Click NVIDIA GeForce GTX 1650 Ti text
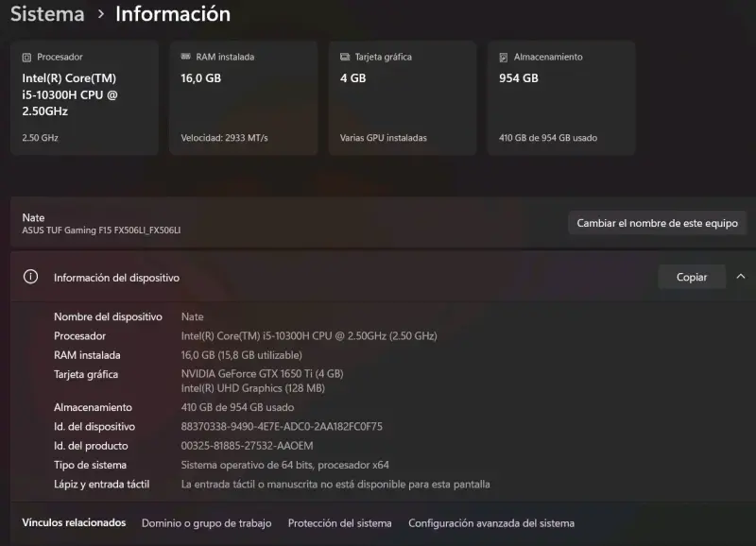The width and height of the screenshot is (756, 546). [263, 373]
